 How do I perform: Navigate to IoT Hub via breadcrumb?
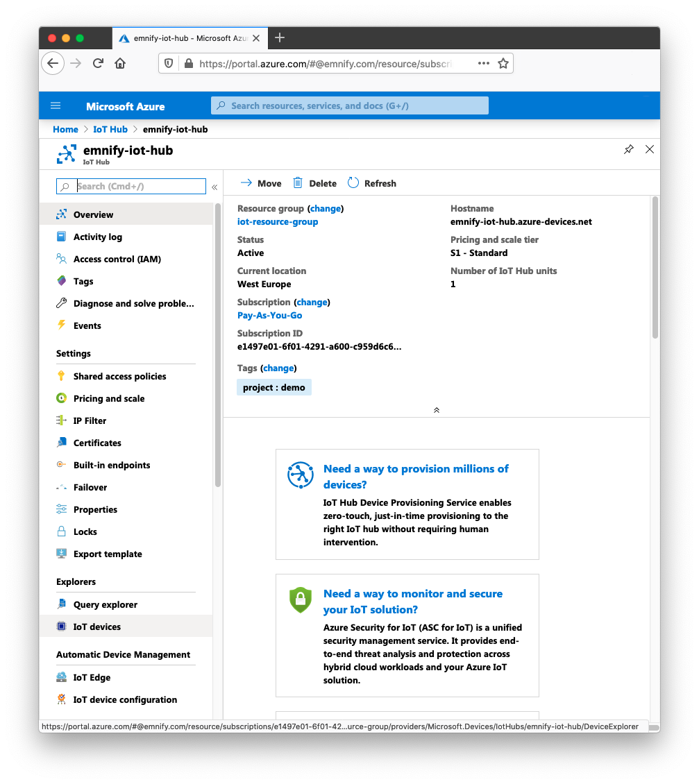(x=110, y=129)
